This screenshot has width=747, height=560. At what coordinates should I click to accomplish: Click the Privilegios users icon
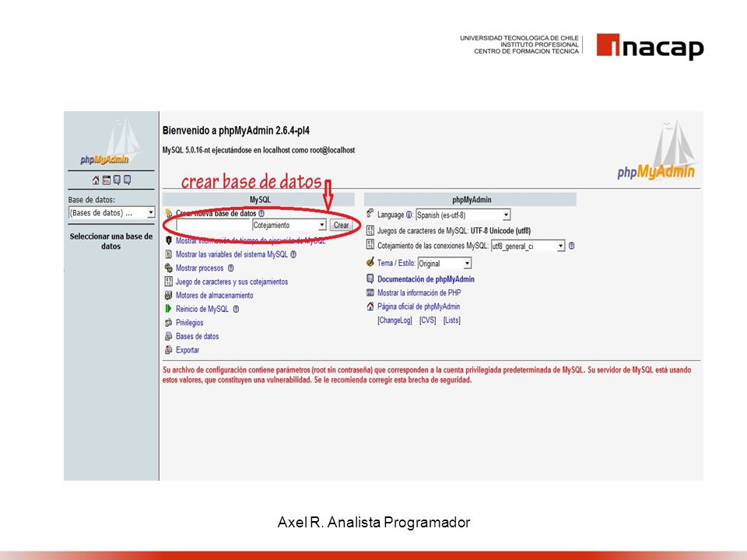168,322
